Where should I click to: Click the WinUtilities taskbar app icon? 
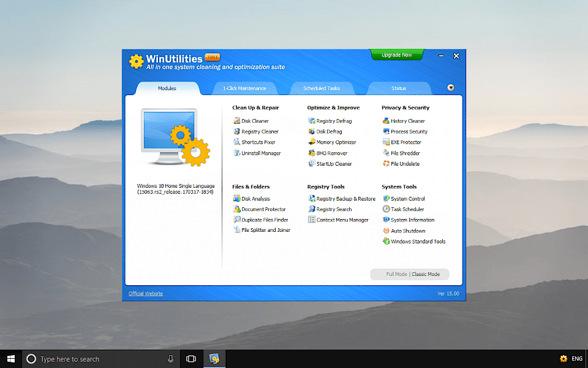tap(214, 359)
